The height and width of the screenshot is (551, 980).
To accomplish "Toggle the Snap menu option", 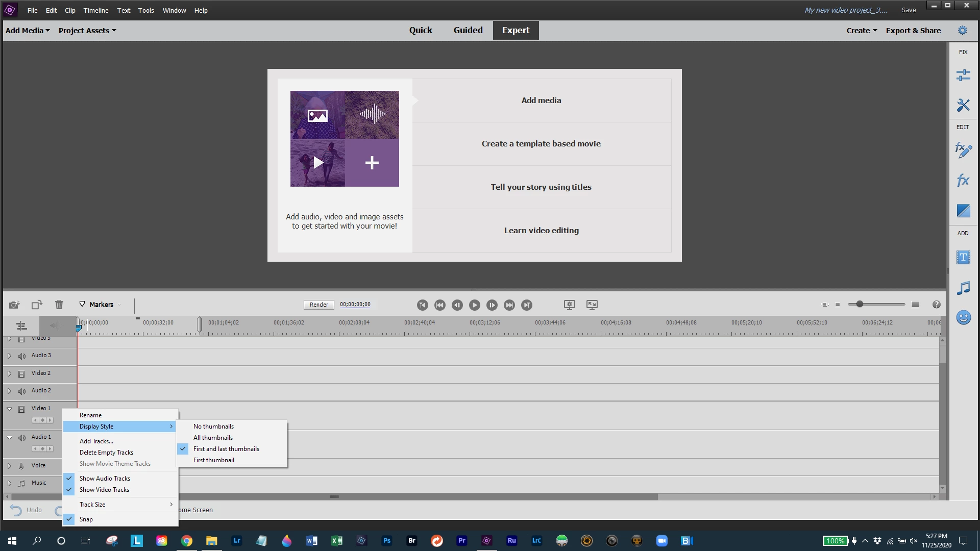I will pyautogui.click(x=86, y=519).
